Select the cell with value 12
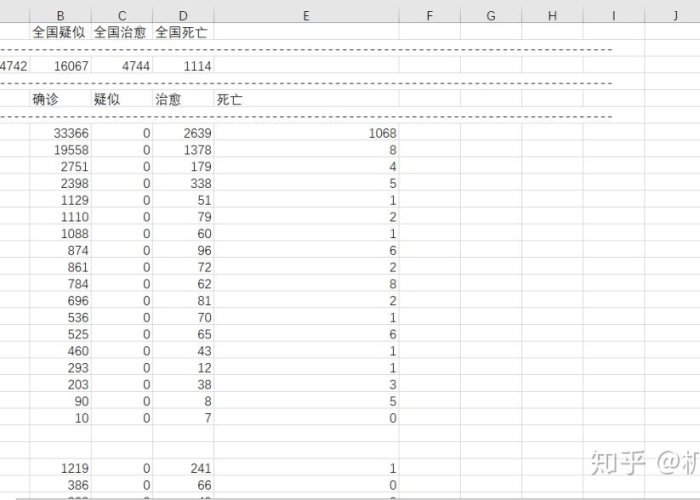The height and width of the screenshot is (500, 700). coord(183,367)
